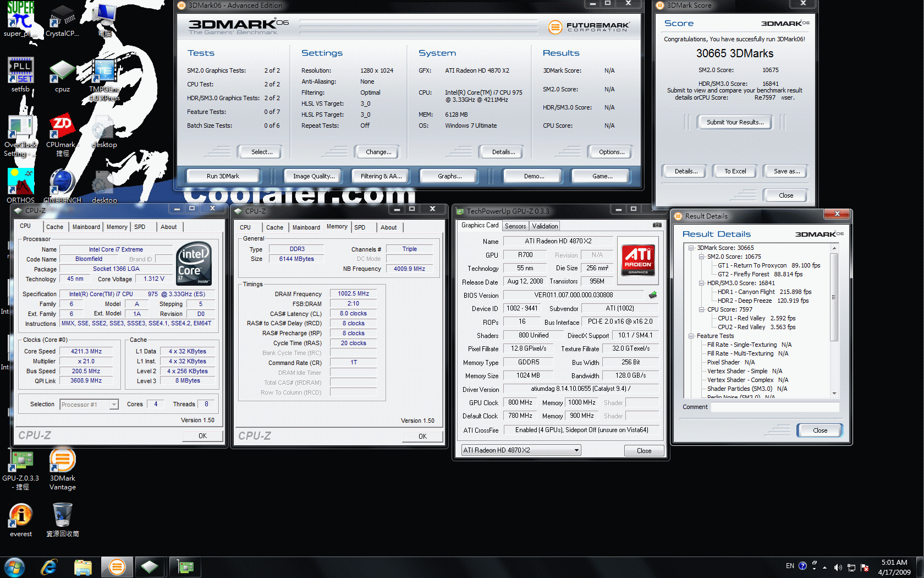Open Image Quality... in 3DMark06
Viewport: 924px width, 578px height.
[x=313, y=176]
